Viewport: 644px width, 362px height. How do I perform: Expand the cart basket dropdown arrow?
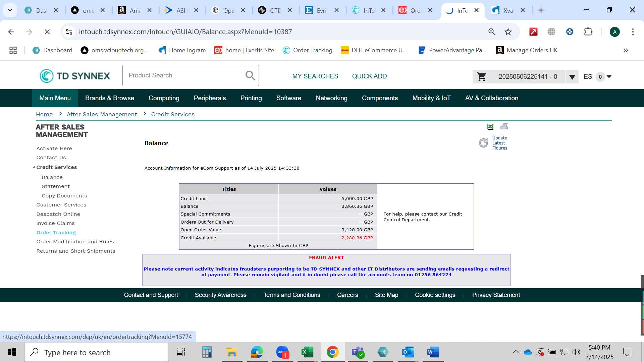coord(572,77)
